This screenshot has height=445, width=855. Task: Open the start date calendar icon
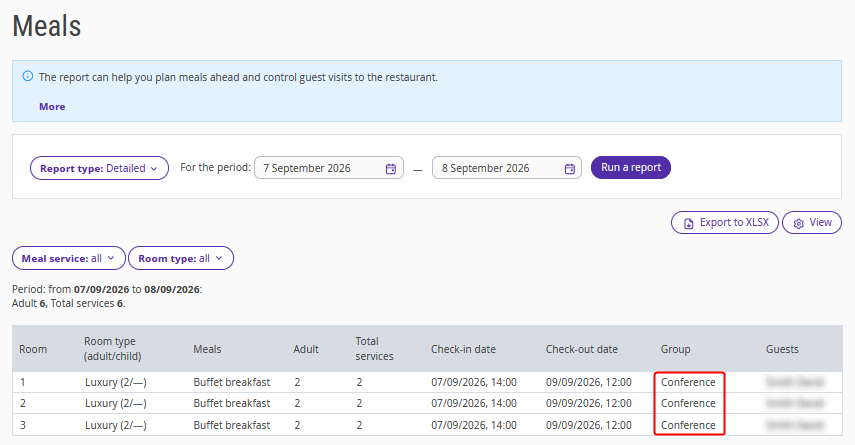pyautogui.click(x=391, y=169)
